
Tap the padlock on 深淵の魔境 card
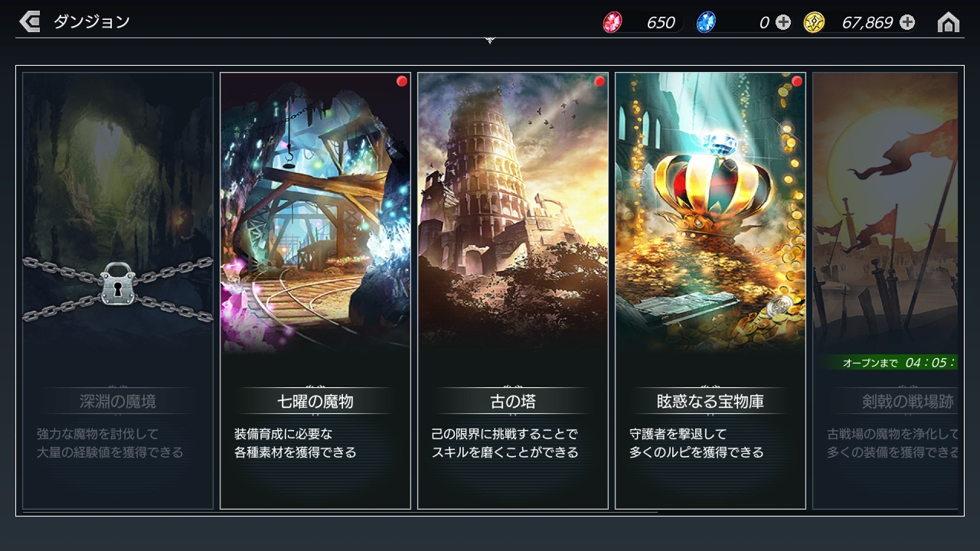click(118, 284)
